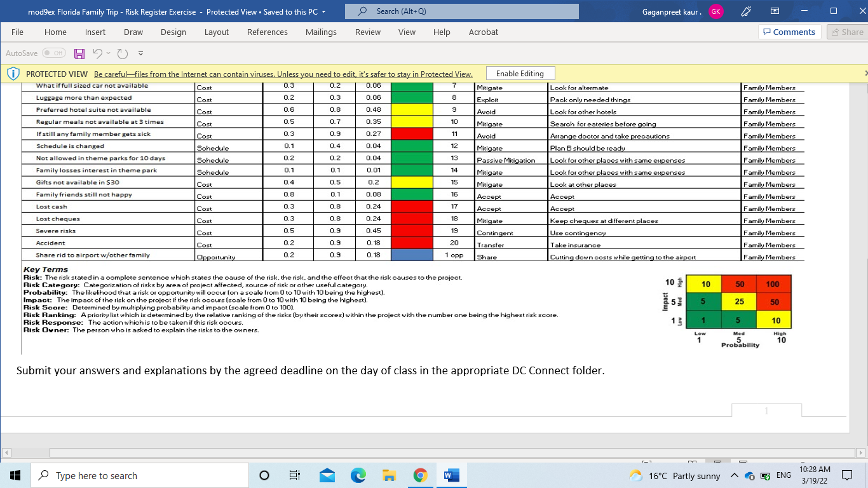Click the red cell for Lost cash row
This screenshot has height=488, width=868.
click(411, 207)
